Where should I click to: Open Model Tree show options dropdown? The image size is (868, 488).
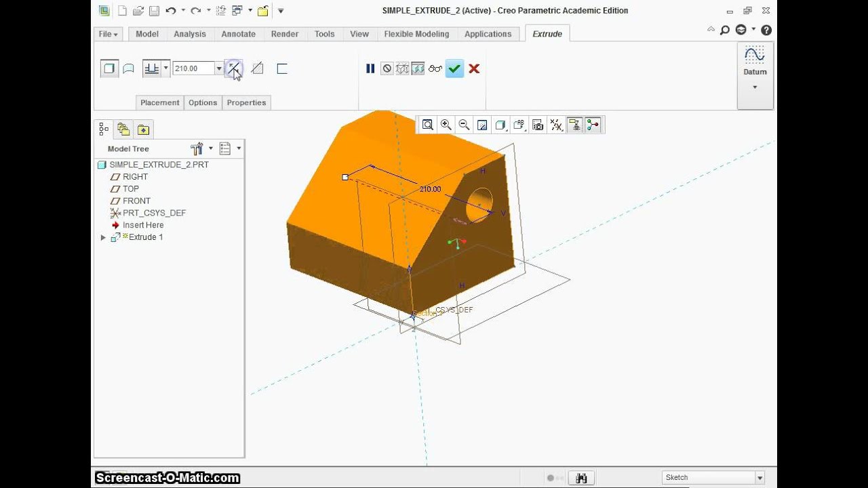click(x=231, y=148)
